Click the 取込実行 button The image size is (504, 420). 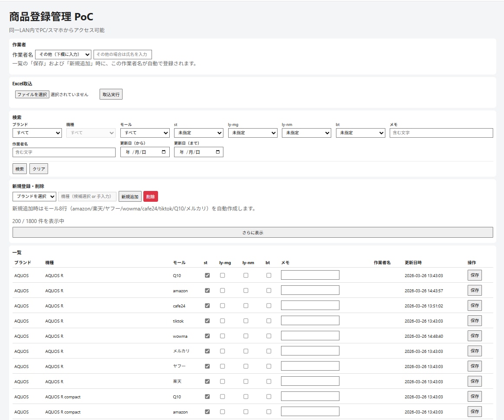[111, 94]
